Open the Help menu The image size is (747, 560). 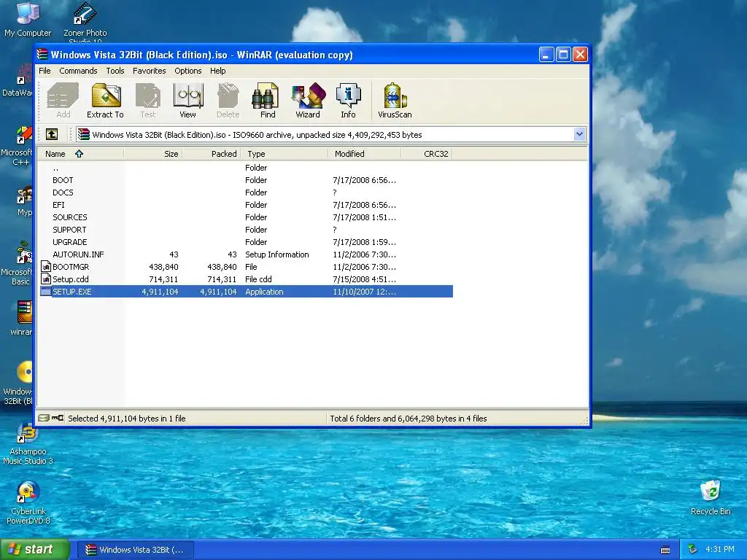pyautogui.click(x=217, y=71)
